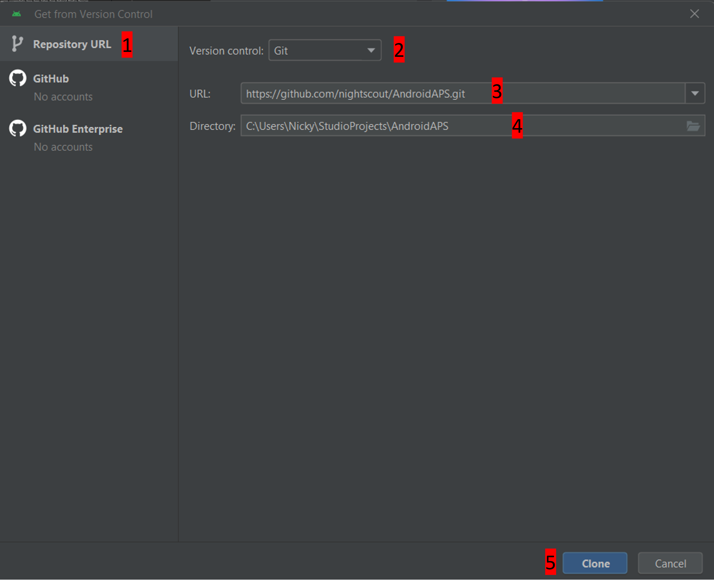Image resolution: width=714 pixels, height=588 pixels.
Task: Click the GitHub Enterprise octocat icon
Action: (x=18, y=128)
